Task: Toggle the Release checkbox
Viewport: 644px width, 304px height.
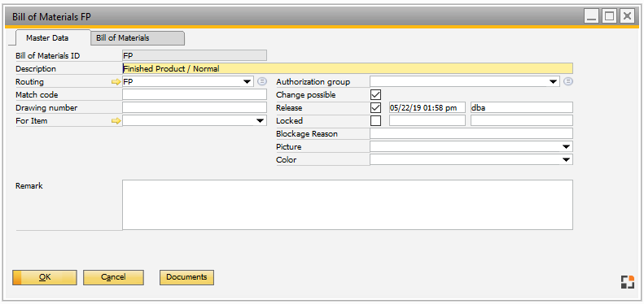Action: pos(375,108)
